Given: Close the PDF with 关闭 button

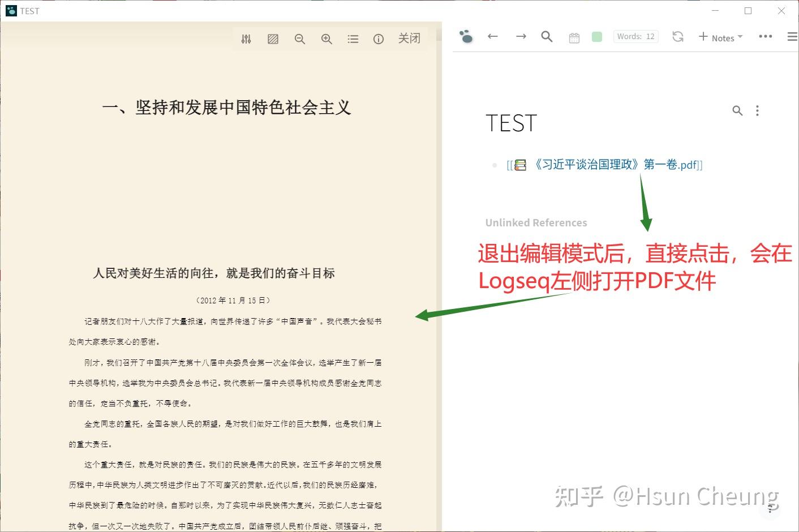Looking at the screenshot, I should click(x=409, y=38).
